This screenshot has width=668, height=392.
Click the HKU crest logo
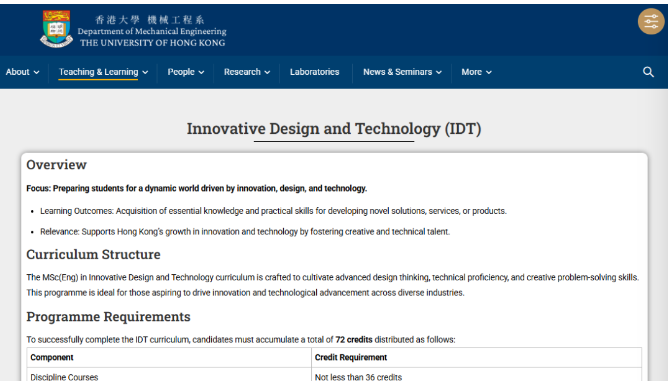pyautogui.click(x=56, y=29)
